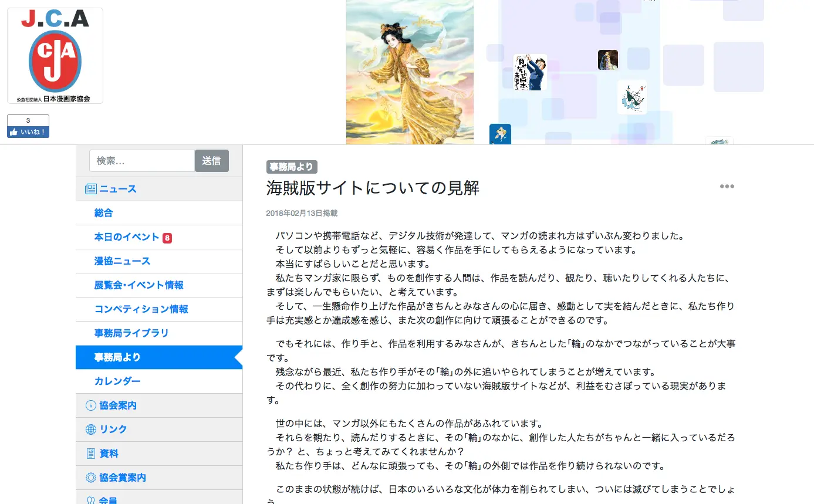Open カレンダー in the sidebar

(159, 381)
